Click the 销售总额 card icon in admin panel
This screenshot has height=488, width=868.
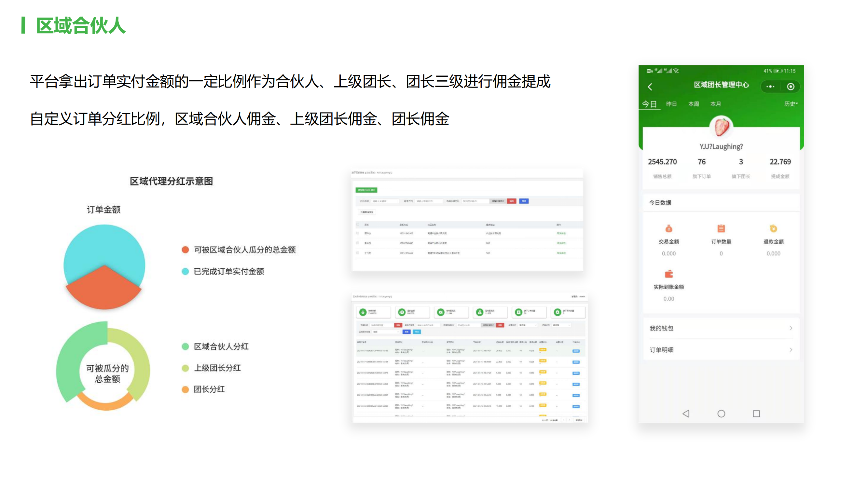point(363,312)
